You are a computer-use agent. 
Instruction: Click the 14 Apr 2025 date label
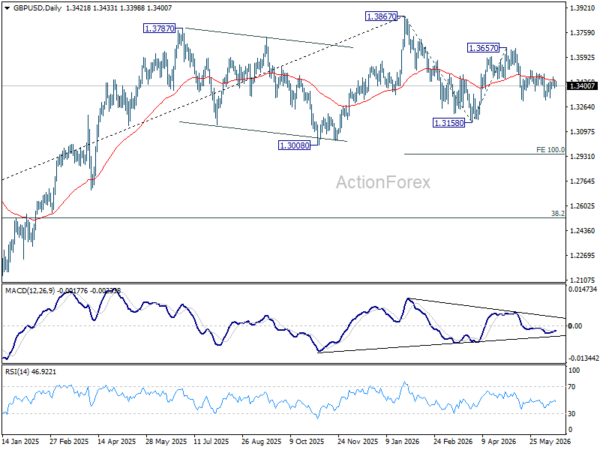coord(117,442)
